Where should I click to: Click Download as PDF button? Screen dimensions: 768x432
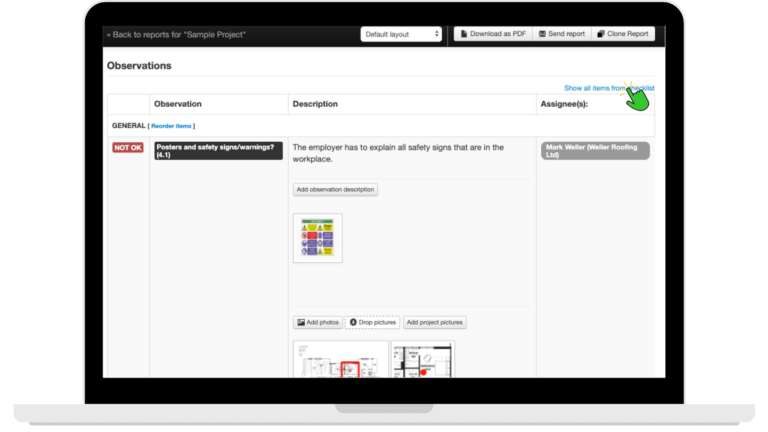pos(493,34)
